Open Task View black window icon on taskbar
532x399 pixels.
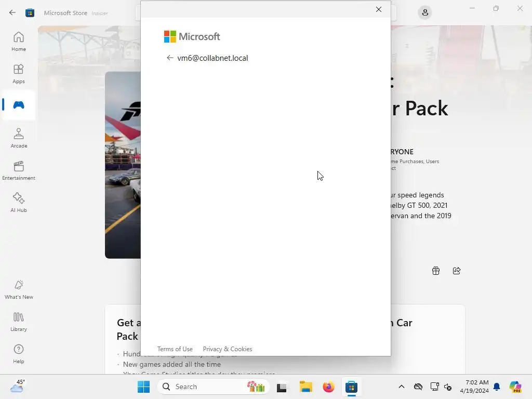(282, 387)
